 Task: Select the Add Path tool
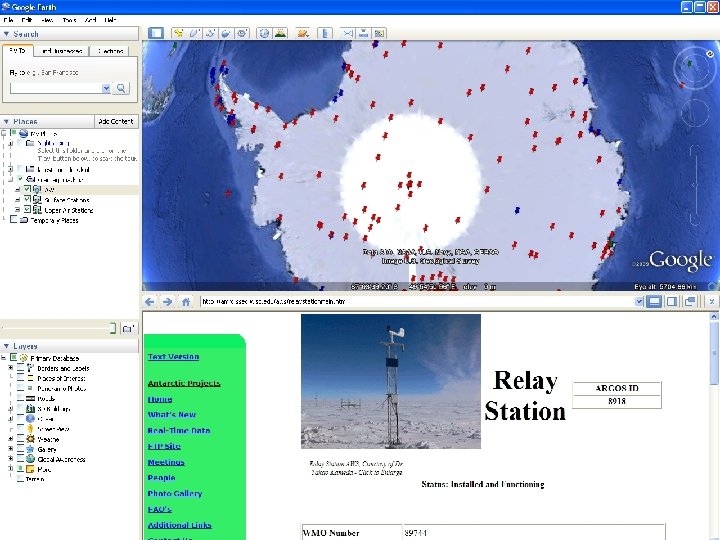(210, 33)
